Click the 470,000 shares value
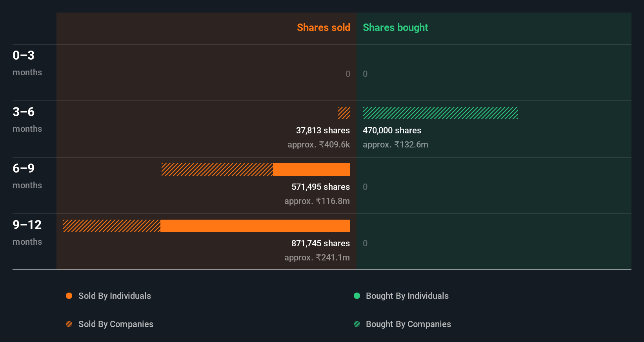 (392, 130)
